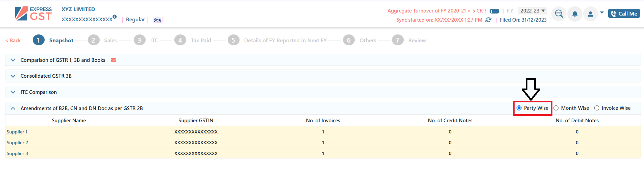Click the Express GST logo
This screenshot has height=176, width=644.
[x=33, y=14]
